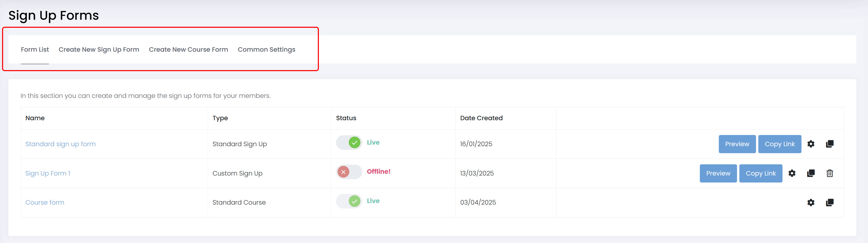
Task: Toggle Live status of Course form
Action: click(349, 201)
